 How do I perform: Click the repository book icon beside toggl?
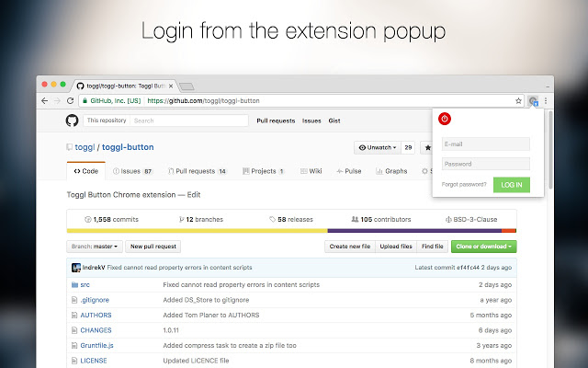[x=70, y=147]
